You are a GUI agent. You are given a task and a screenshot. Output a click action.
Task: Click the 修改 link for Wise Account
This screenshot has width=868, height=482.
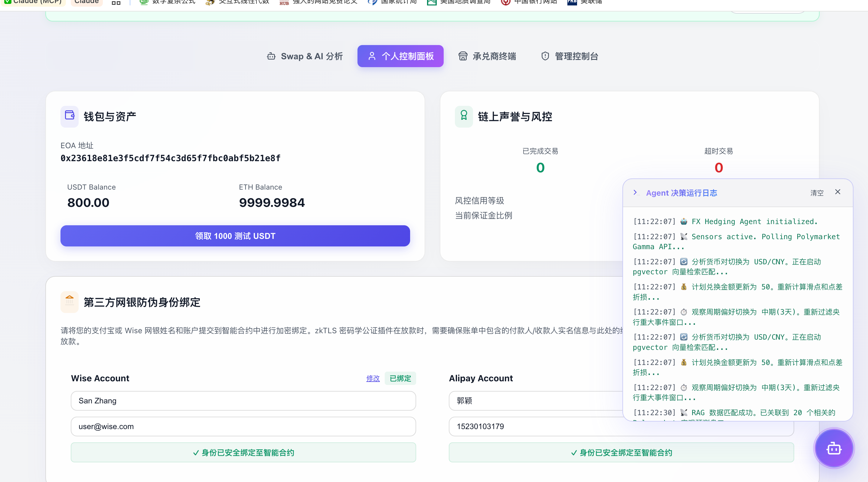point(373,378)
